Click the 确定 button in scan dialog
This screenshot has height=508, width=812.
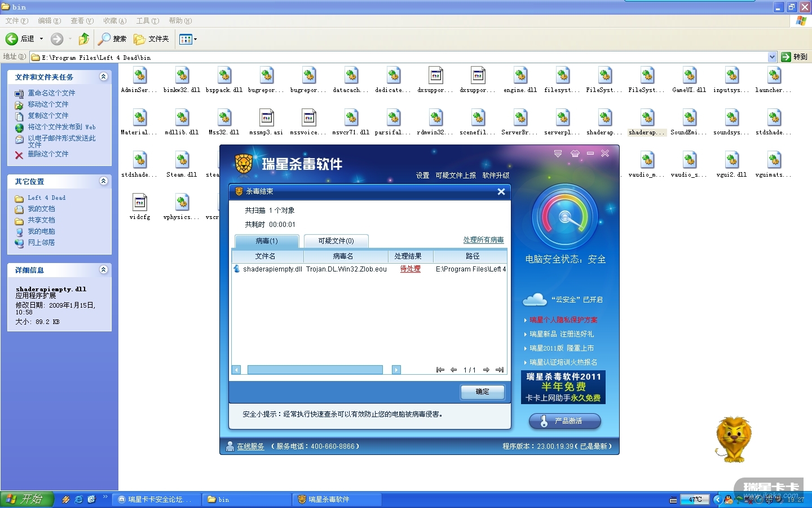coord(482,392)
